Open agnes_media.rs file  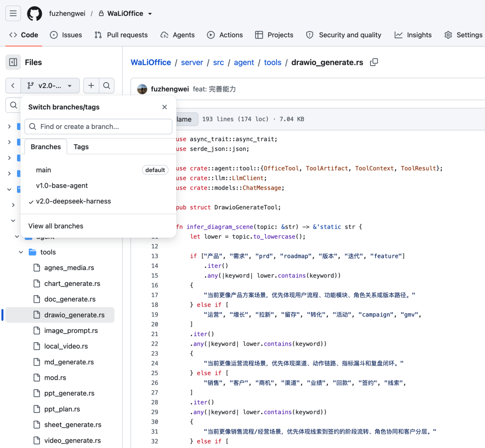tap(69, 268)
